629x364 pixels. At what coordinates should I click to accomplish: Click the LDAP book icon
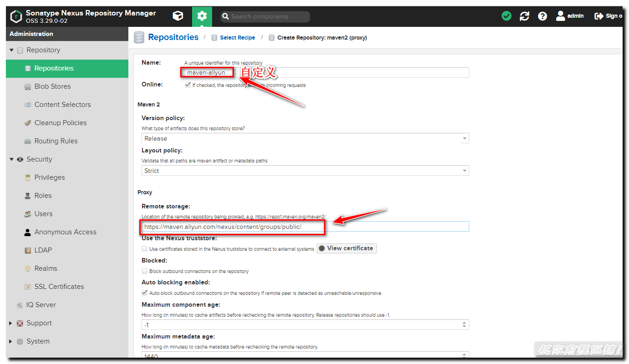point(27,250)
